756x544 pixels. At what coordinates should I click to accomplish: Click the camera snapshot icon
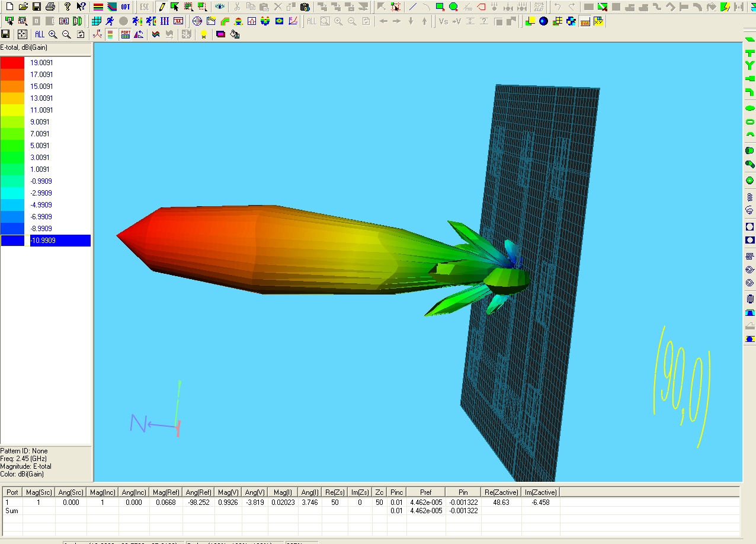(305, 7)
